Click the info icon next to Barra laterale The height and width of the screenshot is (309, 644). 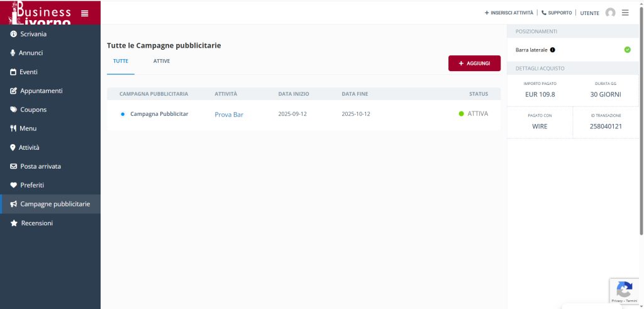(552, 50)
